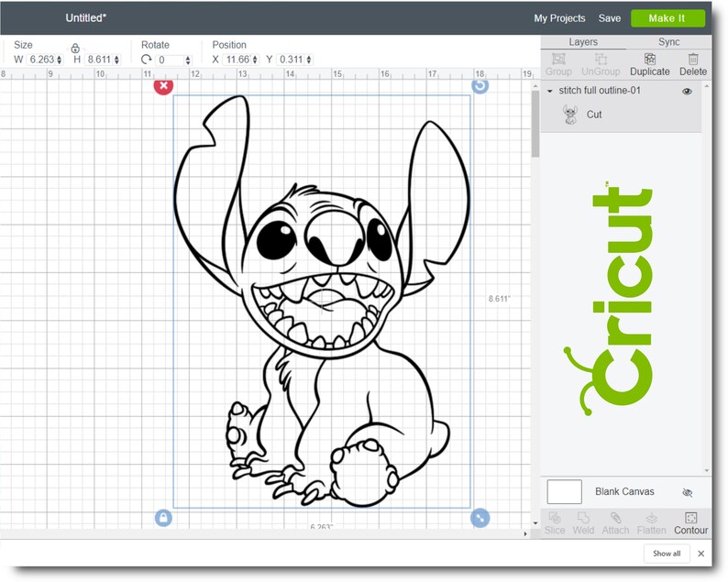Duplicate the selected layer
728x582 pixels.
coord(649,64)
